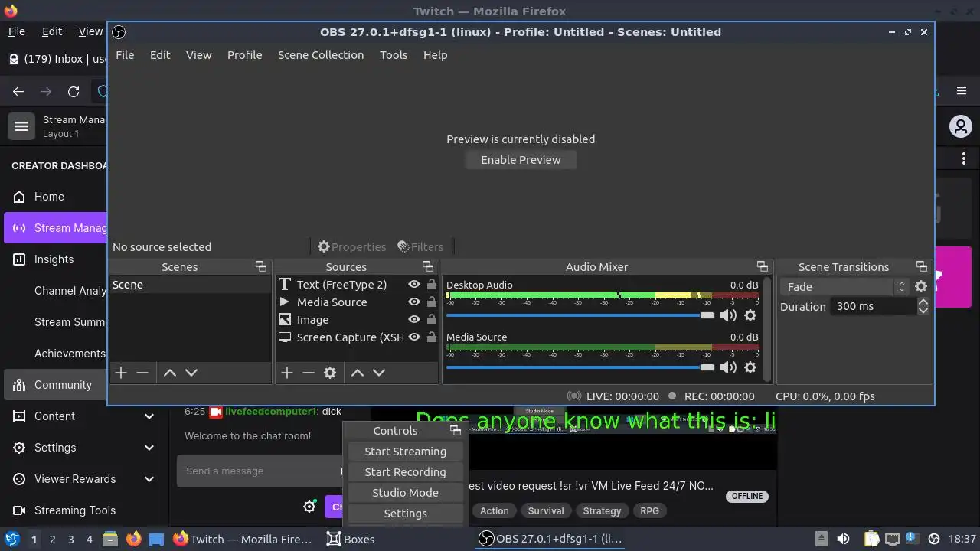
Task: Open OBS Tools menu
Action: (394, 55)
